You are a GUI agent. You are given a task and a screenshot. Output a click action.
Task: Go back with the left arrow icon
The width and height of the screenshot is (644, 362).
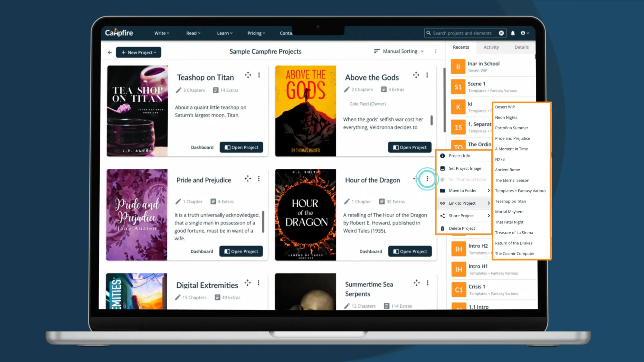pos(110,52)
